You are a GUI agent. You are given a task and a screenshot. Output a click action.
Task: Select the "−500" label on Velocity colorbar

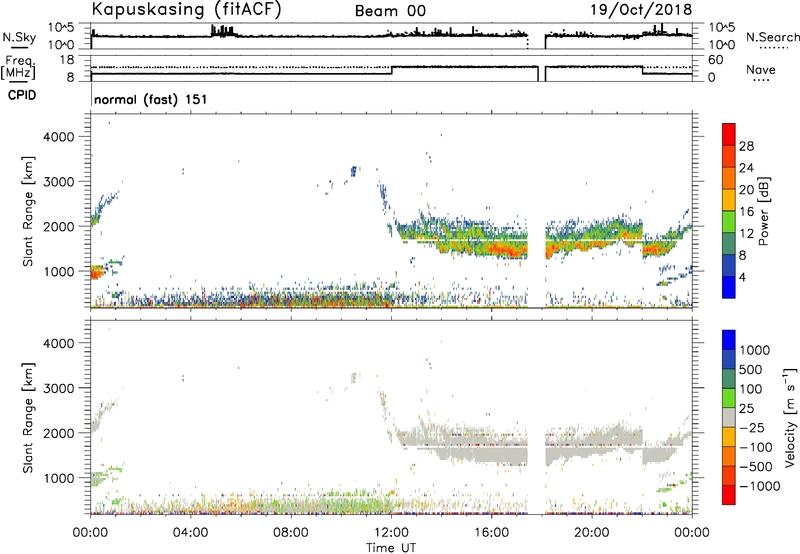pos(756,466)
